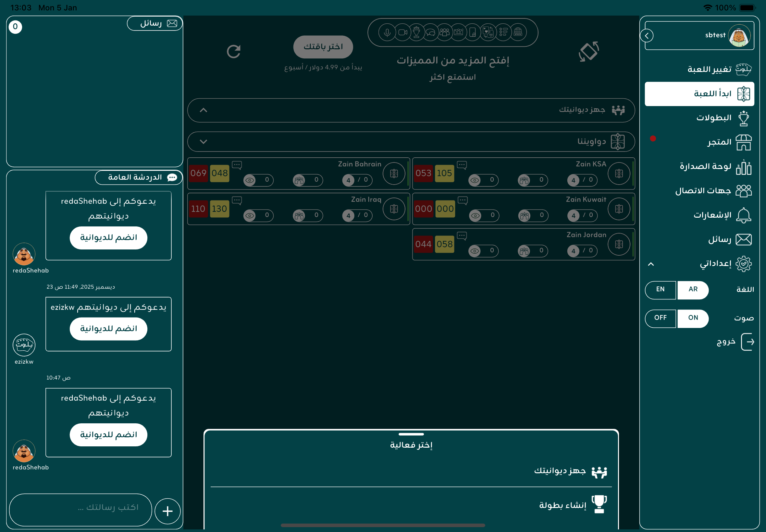The height and width of the screenshot is (532, 766).
Task: Switch language to EN
Action: 660,290
